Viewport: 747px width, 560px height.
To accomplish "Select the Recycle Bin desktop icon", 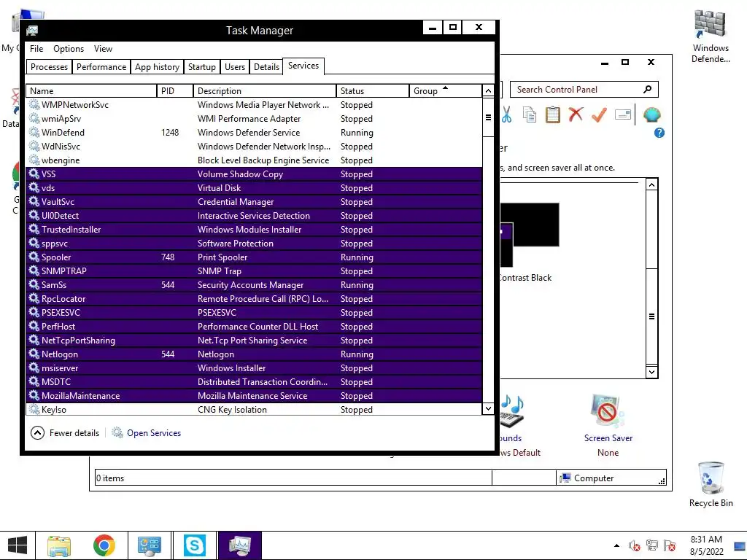I will [711, 484].
